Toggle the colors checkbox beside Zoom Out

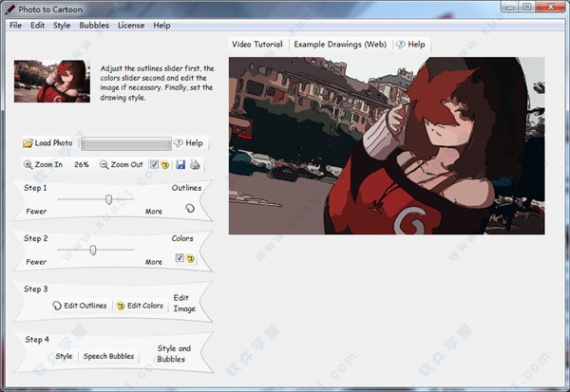pyautogui.click(x=154, y=164)
